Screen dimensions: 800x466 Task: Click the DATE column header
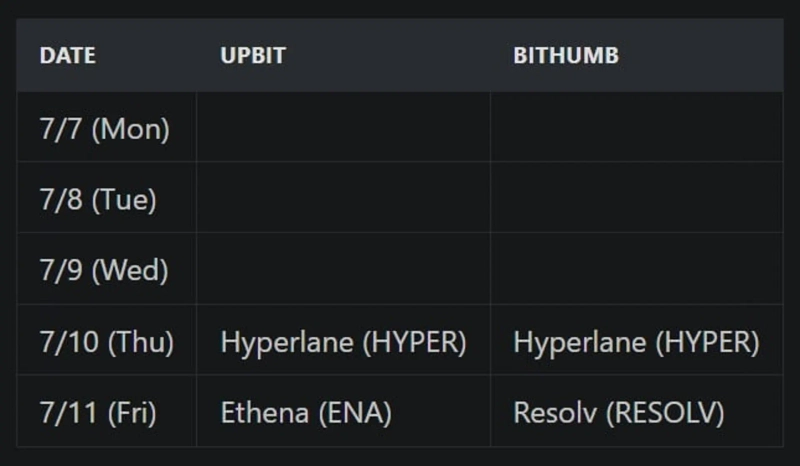pos(66,56)
